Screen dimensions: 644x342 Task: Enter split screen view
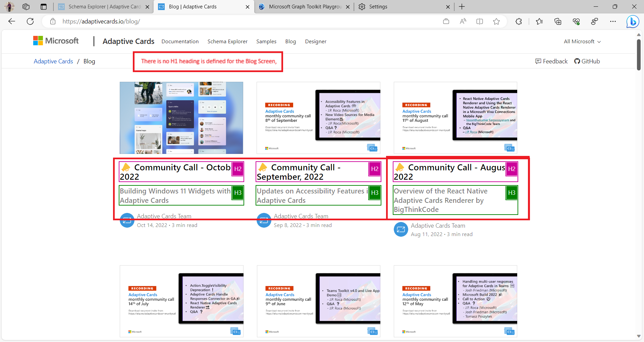point(479,21)
